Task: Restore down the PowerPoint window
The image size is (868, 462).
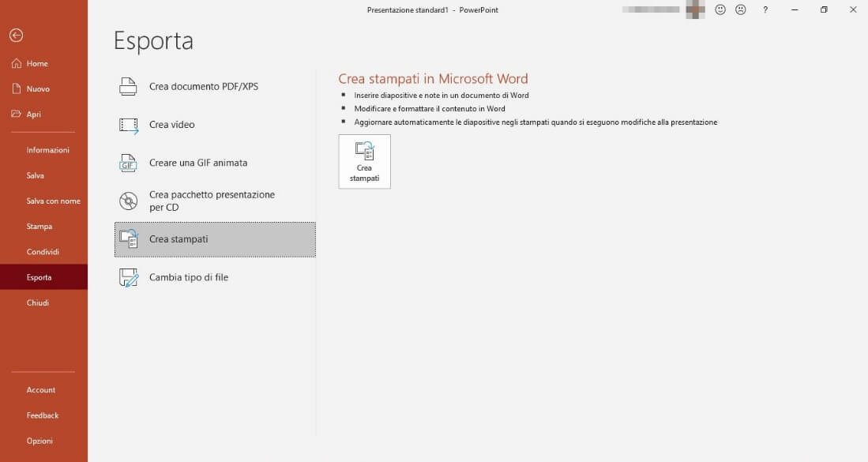Action: 824,10
